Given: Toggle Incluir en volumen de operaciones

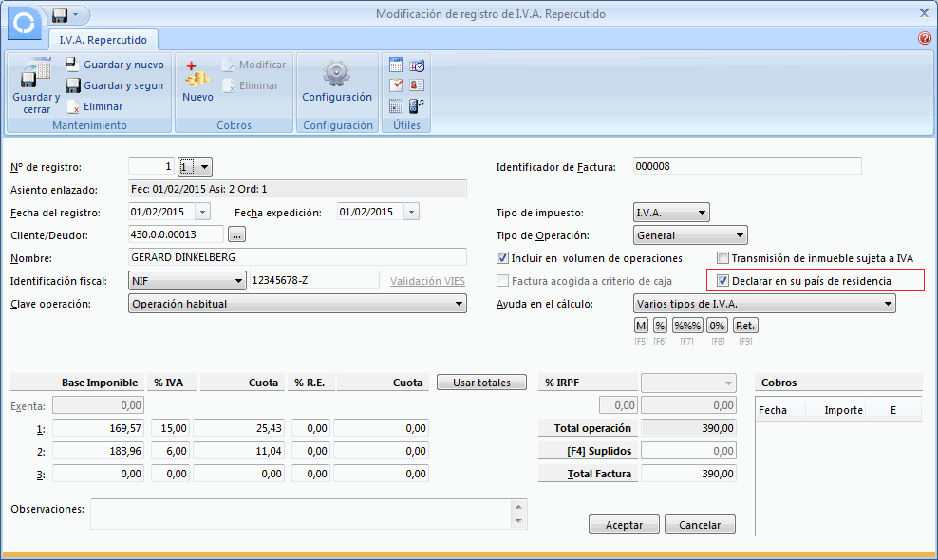Looking at the screenshot, I should pyautogui.click(x=503, y=258).
